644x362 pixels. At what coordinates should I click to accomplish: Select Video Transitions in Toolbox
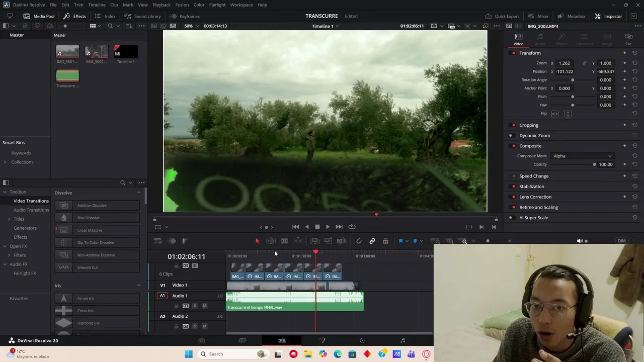31,201
